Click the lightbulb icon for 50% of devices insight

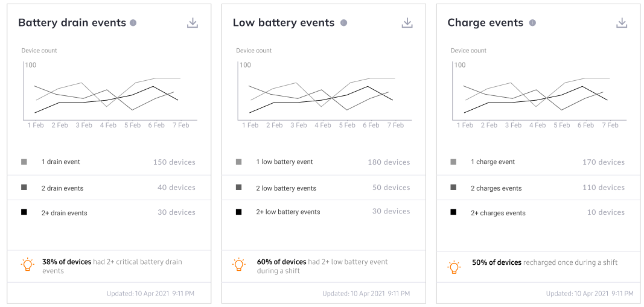(454, 267)
